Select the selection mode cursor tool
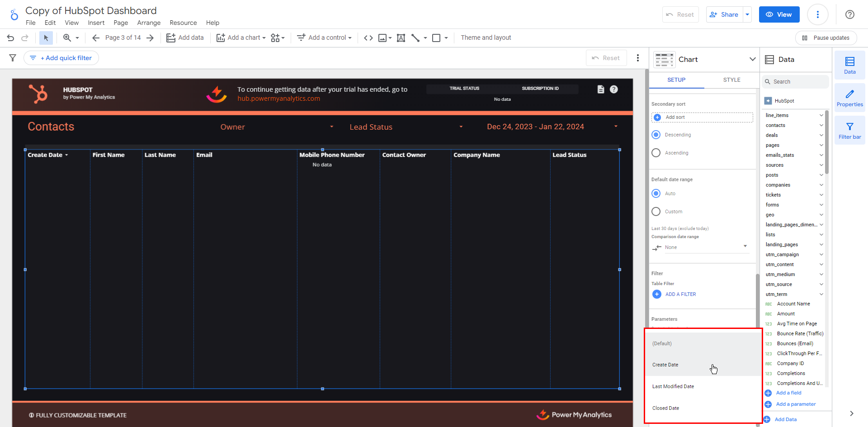This screenshot has width=868, height=427. 46,38
